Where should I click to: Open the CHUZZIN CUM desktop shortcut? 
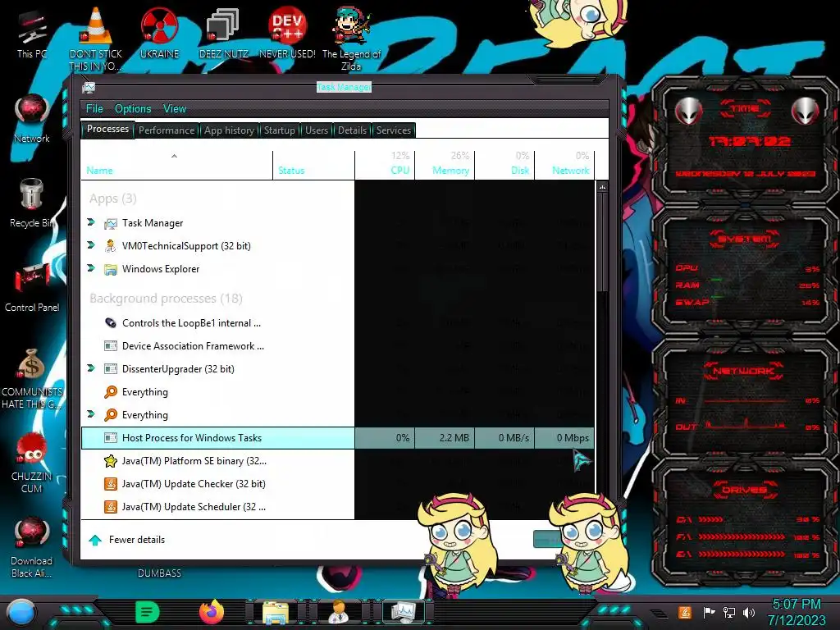click(32, 463)
